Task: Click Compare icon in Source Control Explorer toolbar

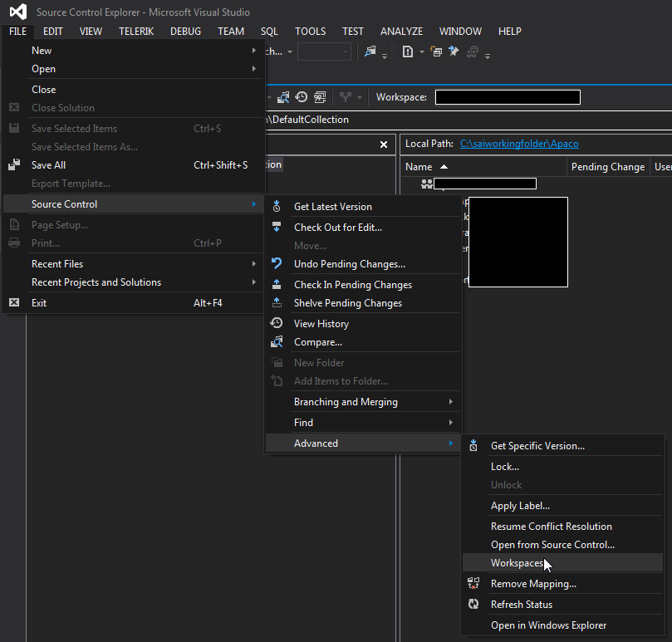Action: tap(284, 97)
